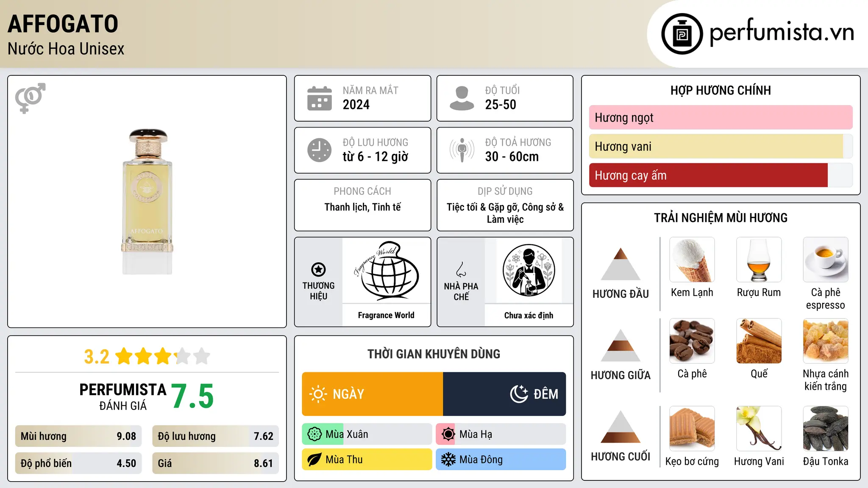Click the Perfumista score 7.5
The width and height of the screenshot is (868, 488).
click(x=192, y=396)
